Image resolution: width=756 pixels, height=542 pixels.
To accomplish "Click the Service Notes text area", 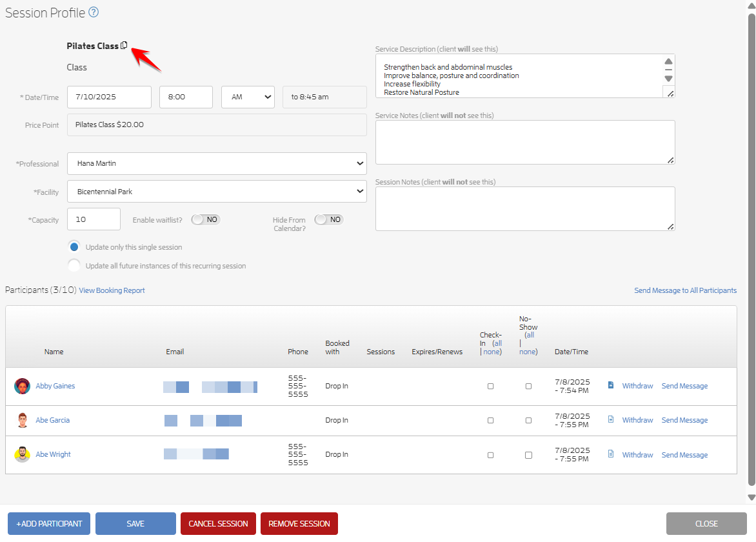I will pyautogui.click(x=525, y=142).
